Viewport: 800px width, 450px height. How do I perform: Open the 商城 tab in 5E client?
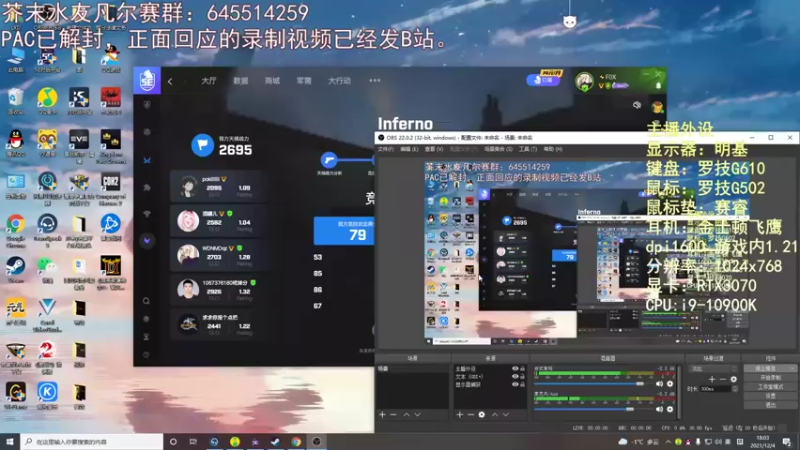(272, 81)
